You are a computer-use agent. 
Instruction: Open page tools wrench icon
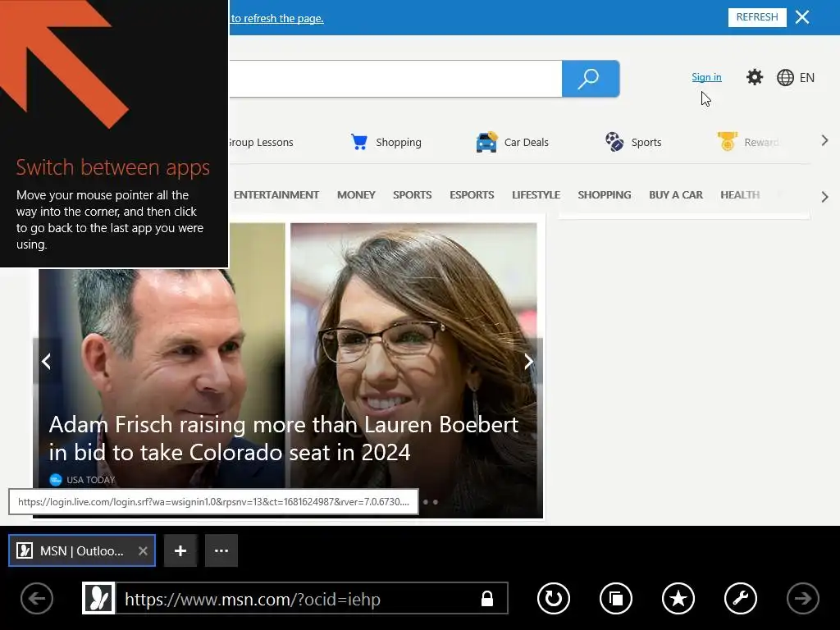(741, 598)
